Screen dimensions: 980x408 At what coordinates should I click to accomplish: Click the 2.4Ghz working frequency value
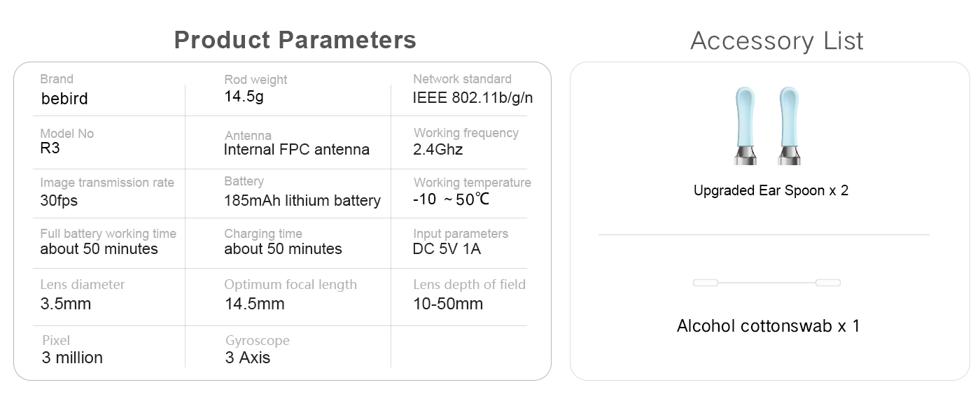point(438,150)
